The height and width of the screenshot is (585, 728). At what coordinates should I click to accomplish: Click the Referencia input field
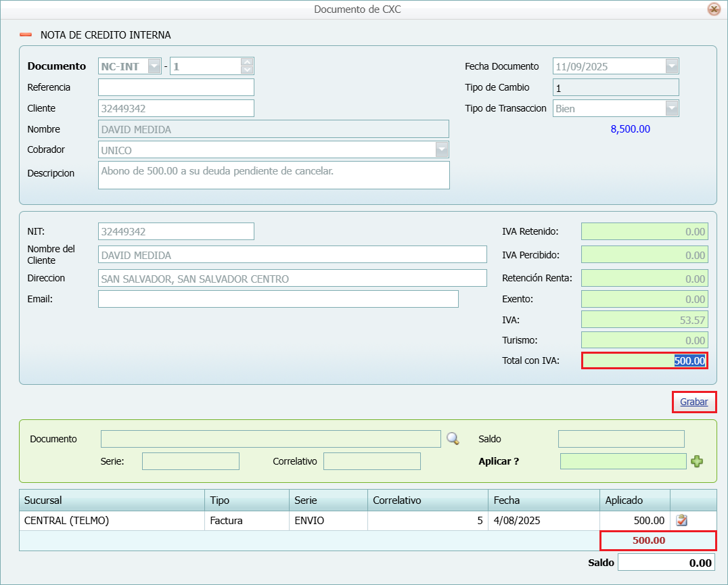tap(176, 87)
